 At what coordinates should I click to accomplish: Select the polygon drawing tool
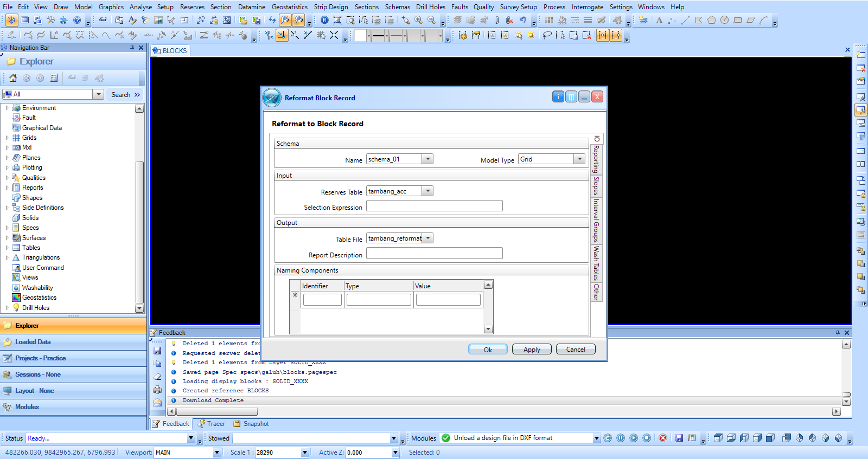click(x=711, y=20)
